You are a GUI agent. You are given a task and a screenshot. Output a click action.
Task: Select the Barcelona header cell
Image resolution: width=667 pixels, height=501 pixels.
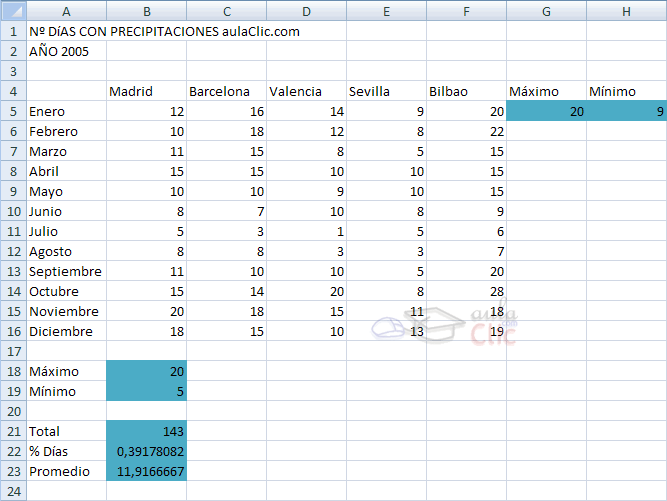pyautogui.click(x=226, y=91)
